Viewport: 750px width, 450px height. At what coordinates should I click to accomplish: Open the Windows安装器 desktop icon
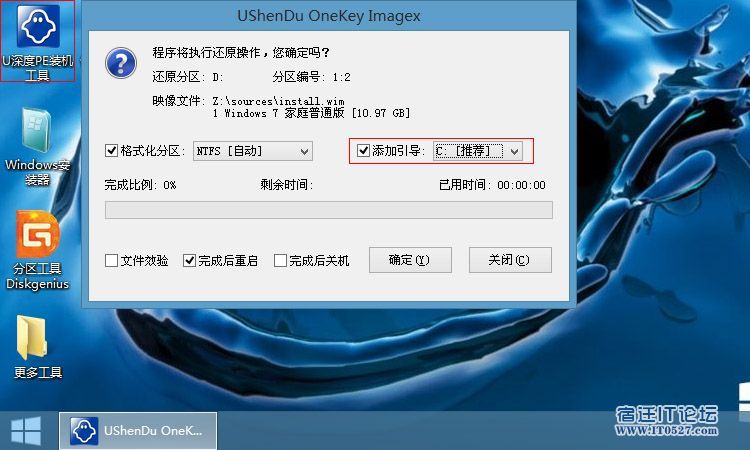point(37,147)
